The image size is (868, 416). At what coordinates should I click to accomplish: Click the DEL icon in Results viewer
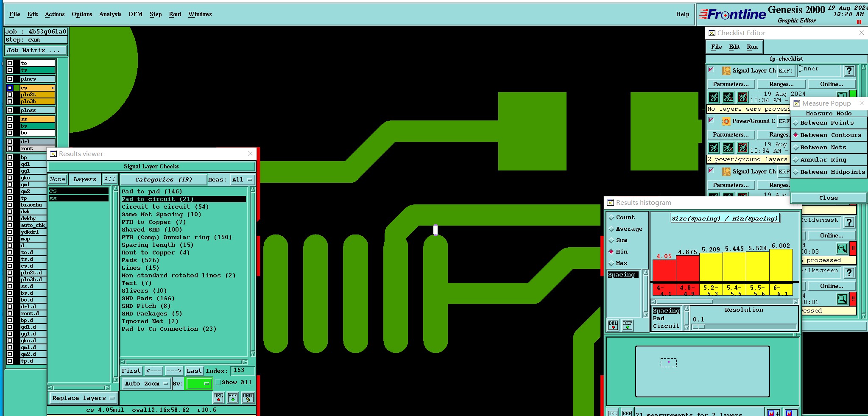[x=218, y=397]
